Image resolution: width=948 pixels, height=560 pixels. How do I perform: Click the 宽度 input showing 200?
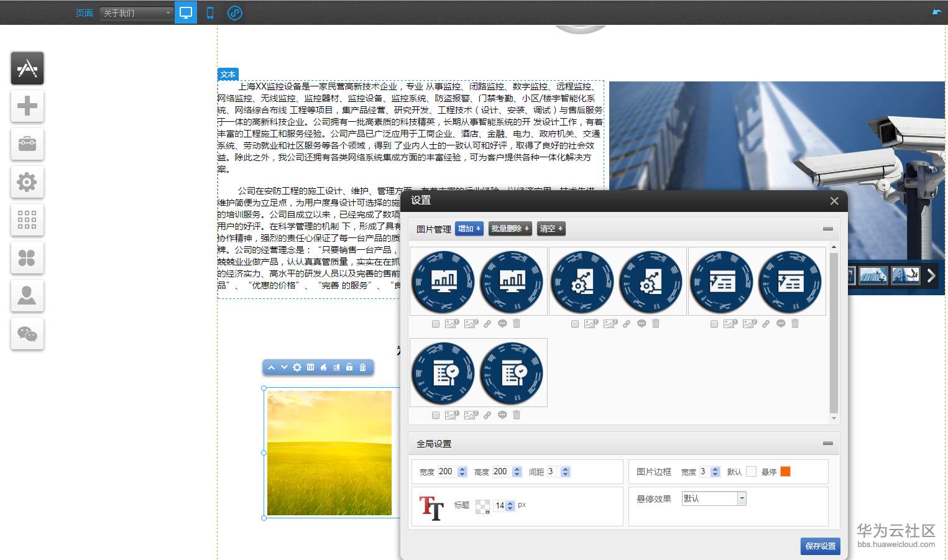(447, 472)
